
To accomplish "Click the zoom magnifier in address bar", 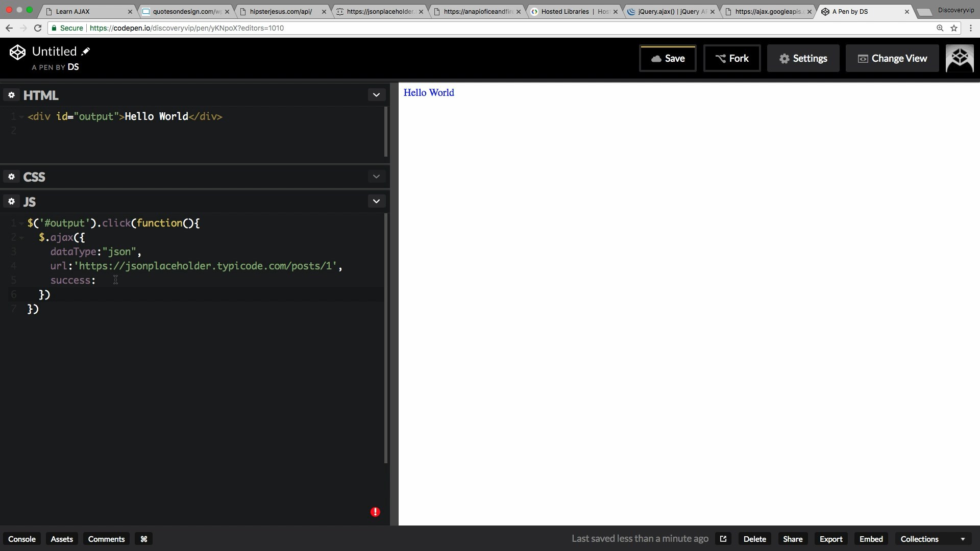I will tap(940, 28).
